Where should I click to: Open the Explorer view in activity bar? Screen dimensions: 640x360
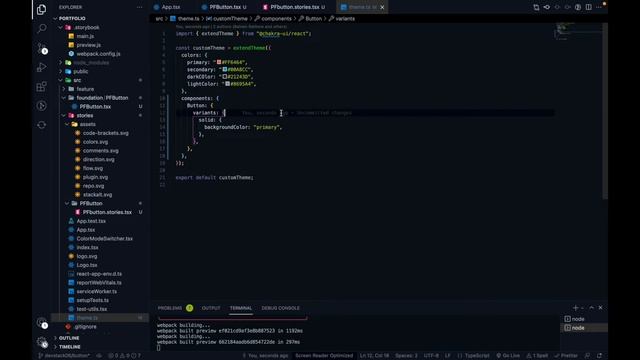41,9
